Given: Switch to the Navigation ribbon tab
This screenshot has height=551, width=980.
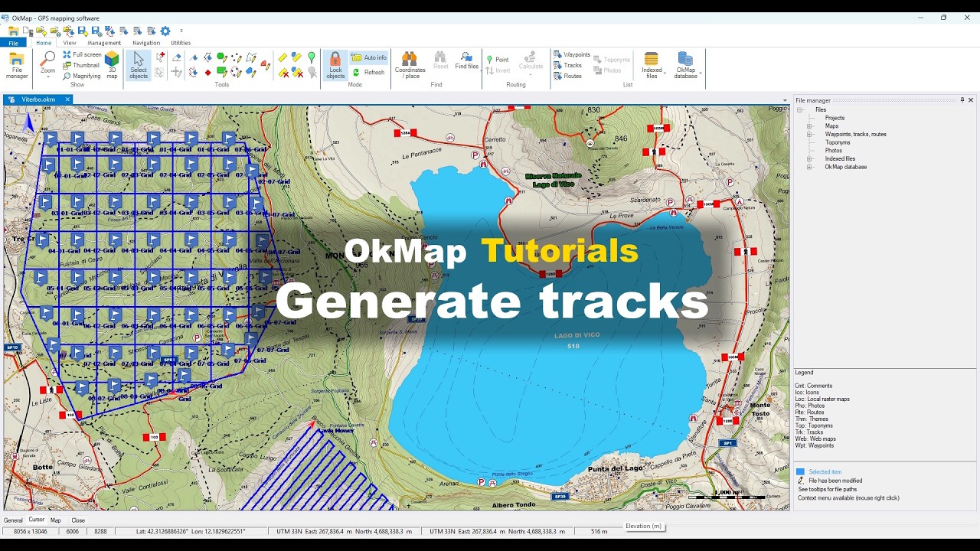Looking at the screenshot, I should click(146, 43).
